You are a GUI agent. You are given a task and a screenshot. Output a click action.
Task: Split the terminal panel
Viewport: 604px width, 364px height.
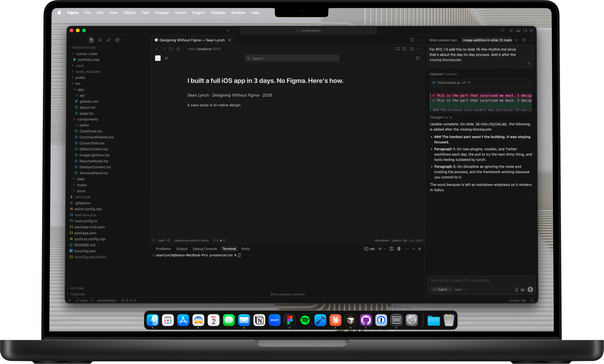click(391, 249)
